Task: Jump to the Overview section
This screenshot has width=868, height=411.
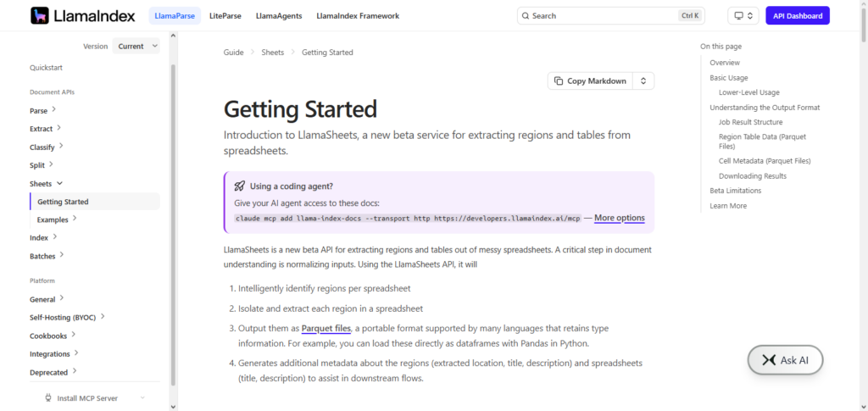Action: [725, 63]
